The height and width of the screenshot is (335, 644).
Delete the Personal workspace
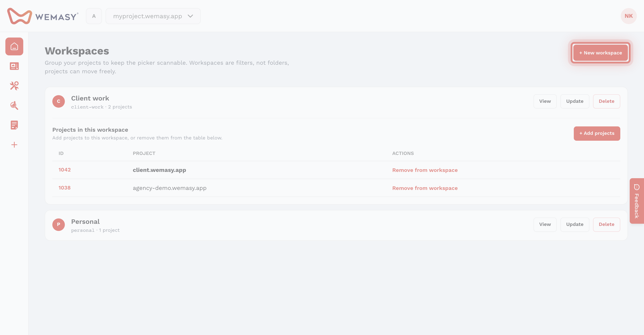pos(606,224)
